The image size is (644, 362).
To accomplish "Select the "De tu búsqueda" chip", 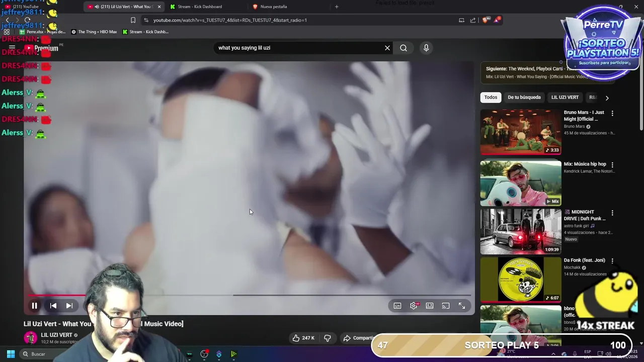I will tap(524, 98).
